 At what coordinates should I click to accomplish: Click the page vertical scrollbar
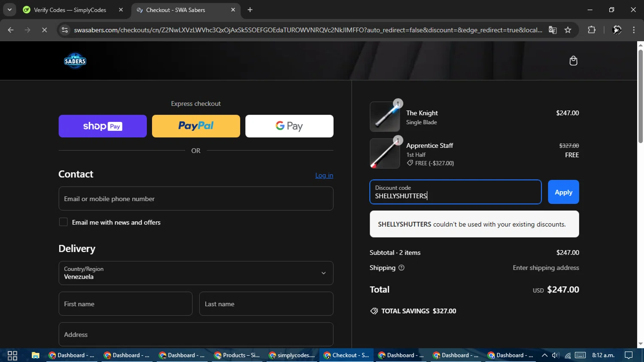click(x=640, y=97)
